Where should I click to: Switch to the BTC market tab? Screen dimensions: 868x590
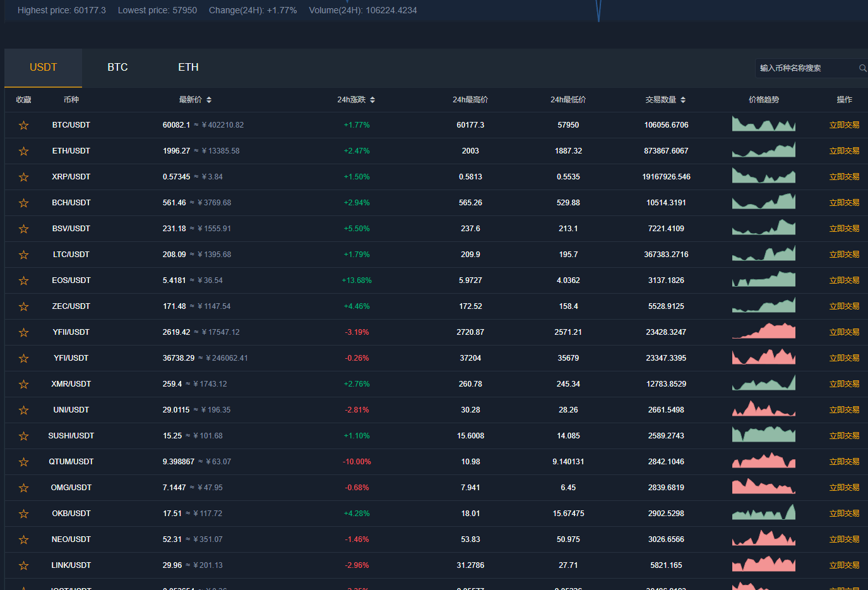click(117, 68)
